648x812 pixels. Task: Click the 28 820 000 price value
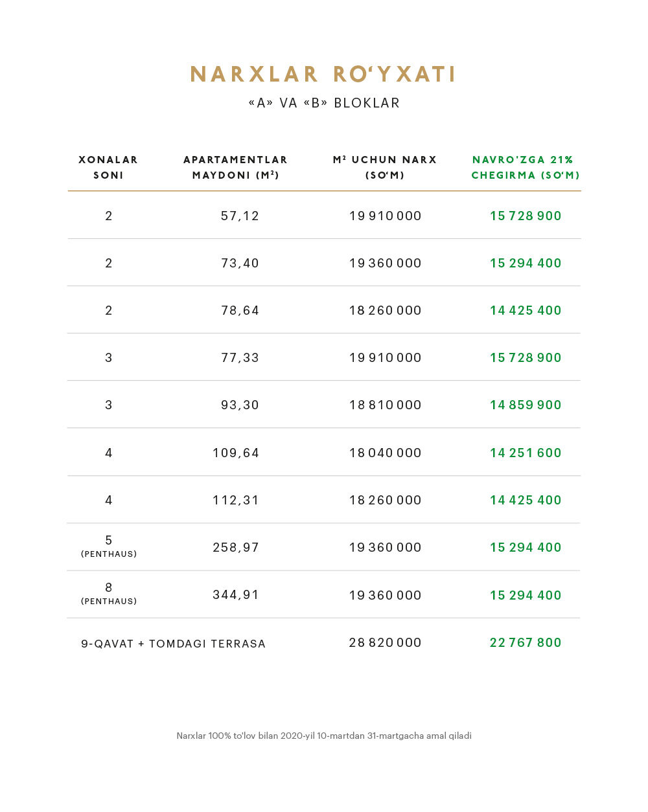pyautogui.click(x=385, y=642)
